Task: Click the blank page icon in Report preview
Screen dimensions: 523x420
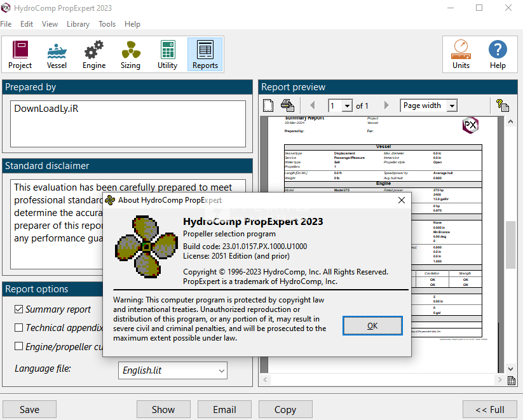Action: 268,105
